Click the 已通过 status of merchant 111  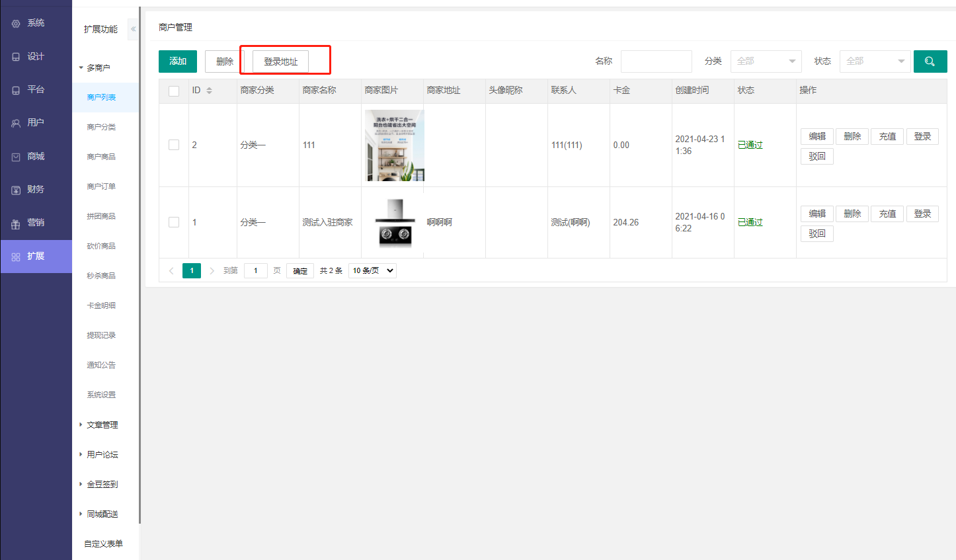coord(750,145)
